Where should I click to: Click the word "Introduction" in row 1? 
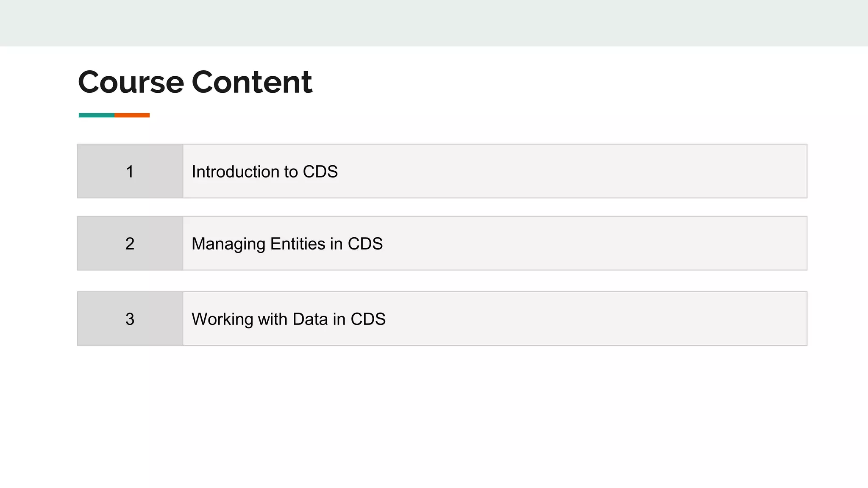tap(235, 172)
